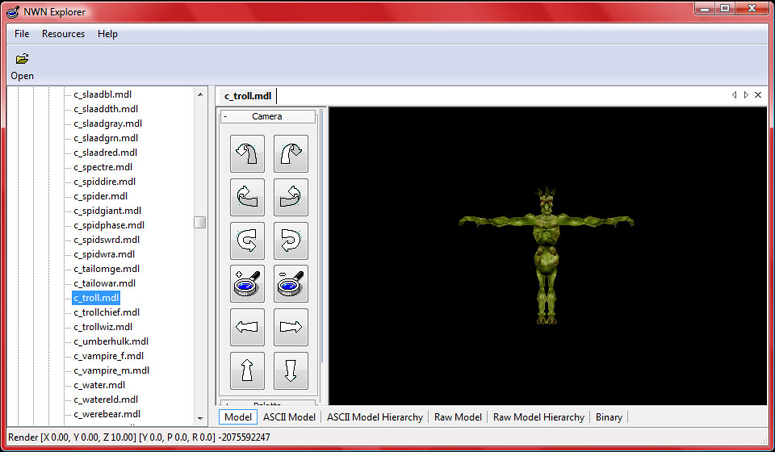Viewport: 775px width, 452px height.
Task: Open the File menu
Action: click(21, 34)
